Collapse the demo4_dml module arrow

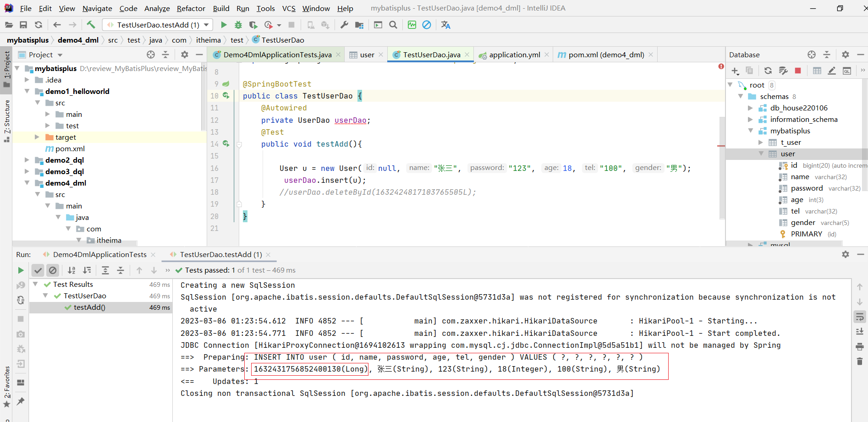[x=27, y=183]
